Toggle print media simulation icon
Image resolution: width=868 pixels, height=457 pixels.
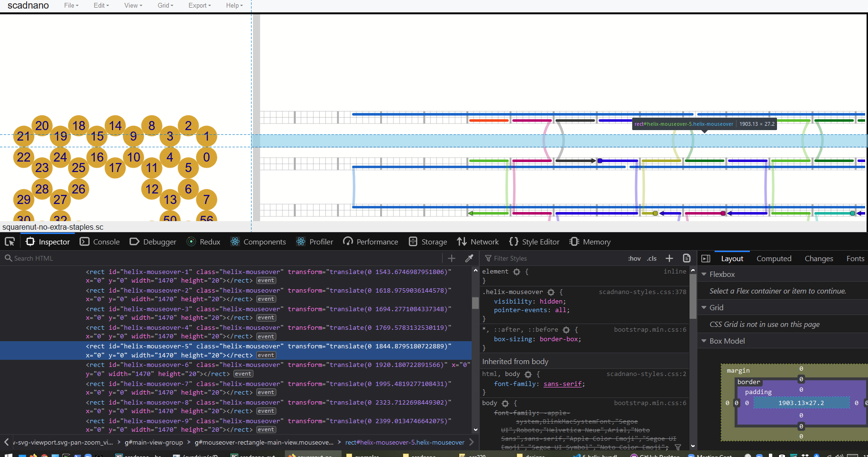point(686,258)
